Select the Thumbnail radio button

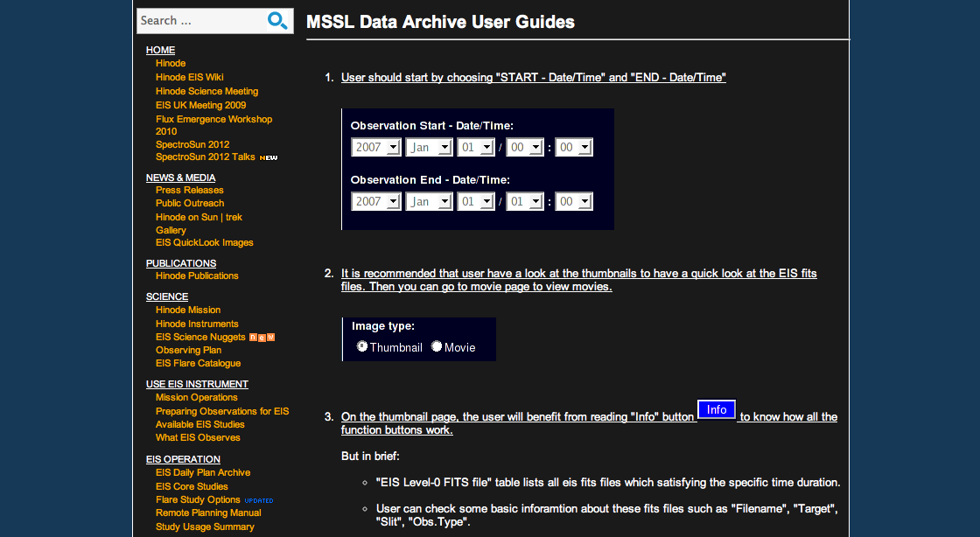(x=362, y=346)
